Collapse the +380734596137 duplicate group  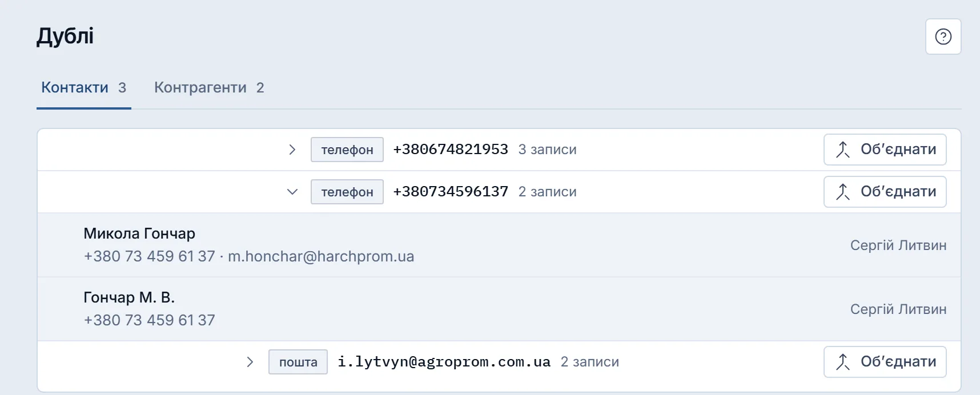click(292, 192)
